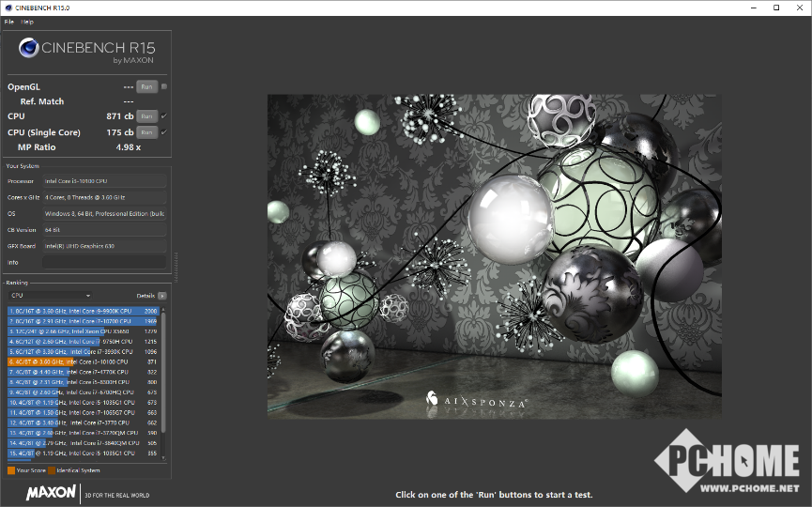The image size is (812, 507).
Task: Close the Cinebench R15.0 window
Action: click(800, 8)
